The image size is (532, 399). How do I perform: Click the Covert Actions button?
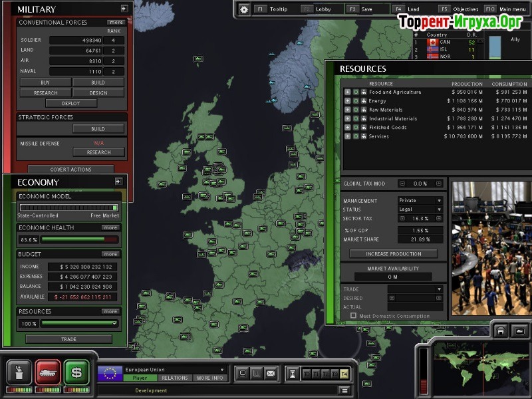pyautogui.click(x=70, y=170)
